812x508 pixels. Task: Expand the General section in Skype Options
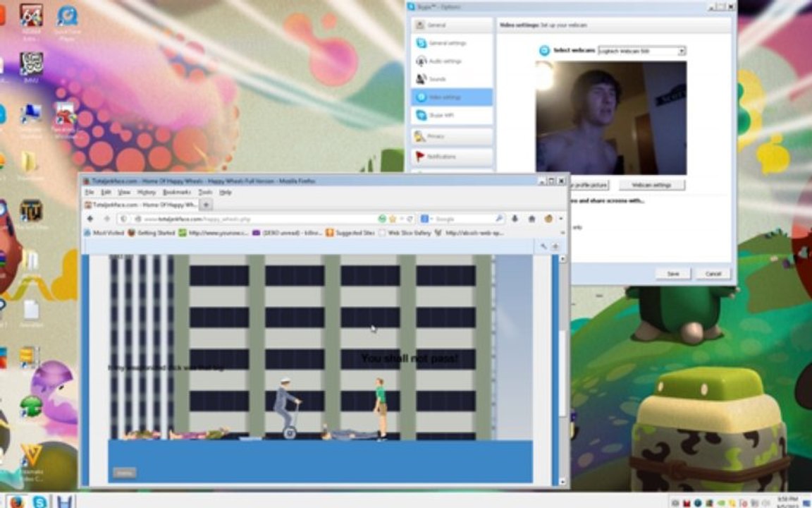coord(452,25)
